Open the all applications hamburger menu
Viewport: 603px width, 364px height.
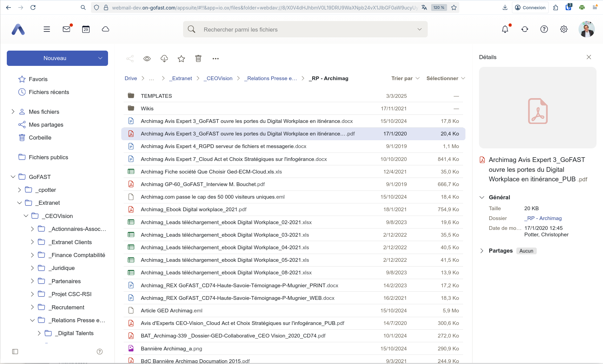coord(47,29)
